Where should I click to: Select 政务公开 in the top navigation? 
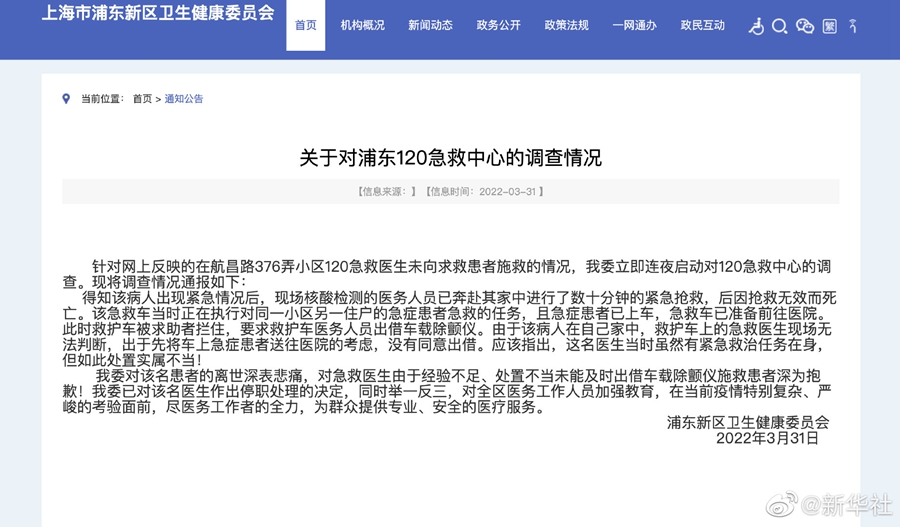(498, 26)
